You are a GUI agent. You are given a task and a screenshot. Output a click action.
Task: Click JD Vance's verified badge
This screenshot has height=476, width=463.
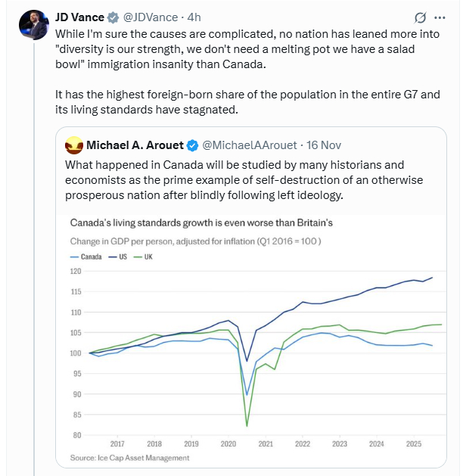click(112, 17)
